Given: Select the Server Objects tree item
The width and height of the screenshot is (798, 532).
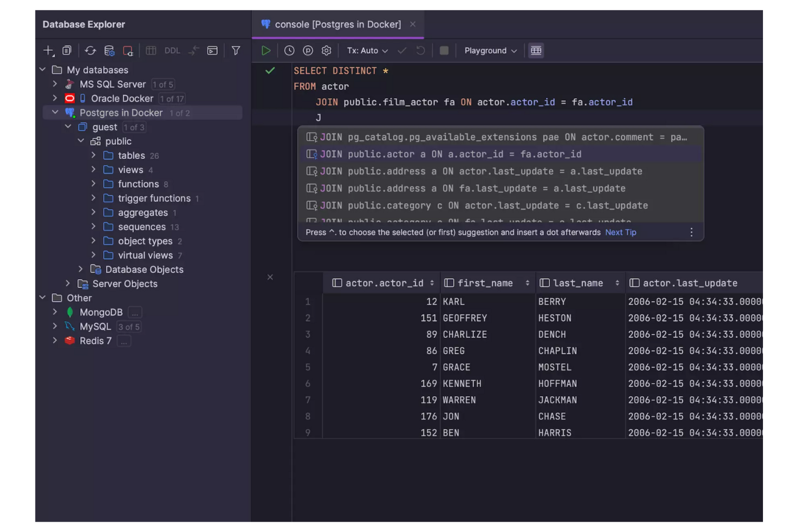Looking at the screenshot, I should 125,284.
